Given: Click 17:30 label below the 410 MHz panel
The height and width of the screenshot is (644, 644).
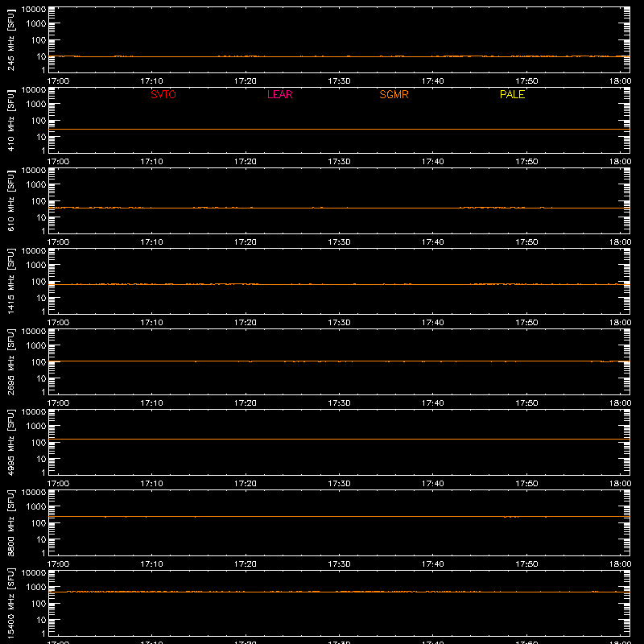Looking at the screenshot, I should click(x=339, y=162).
